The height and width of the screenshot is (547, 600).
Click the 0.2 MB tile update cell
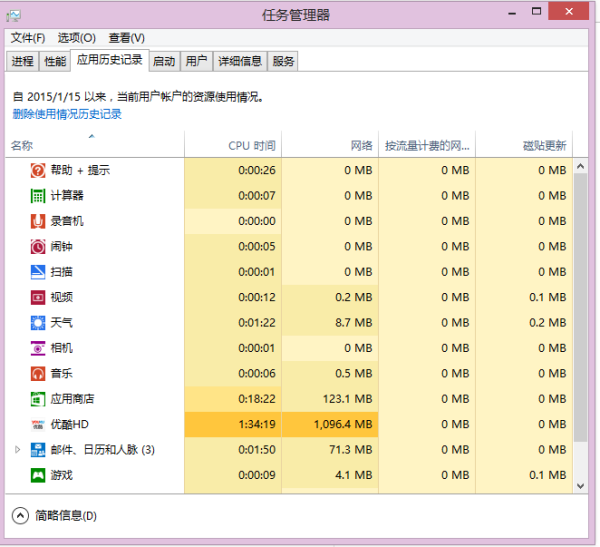[524, 323]
